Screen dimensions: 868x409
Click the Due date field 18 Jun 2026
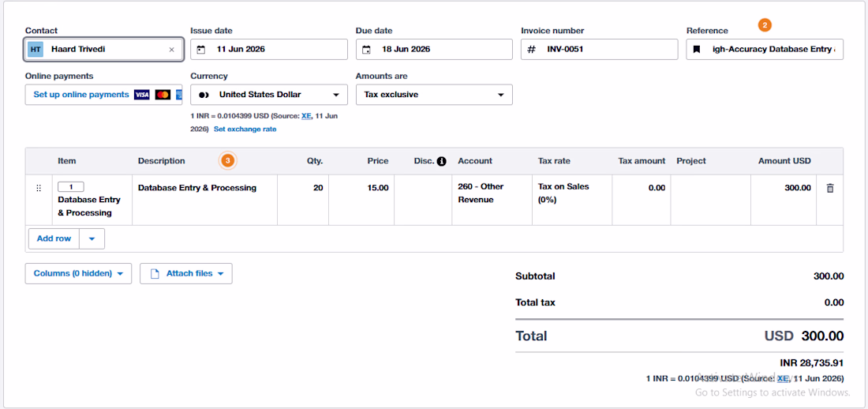click(434, 49)
